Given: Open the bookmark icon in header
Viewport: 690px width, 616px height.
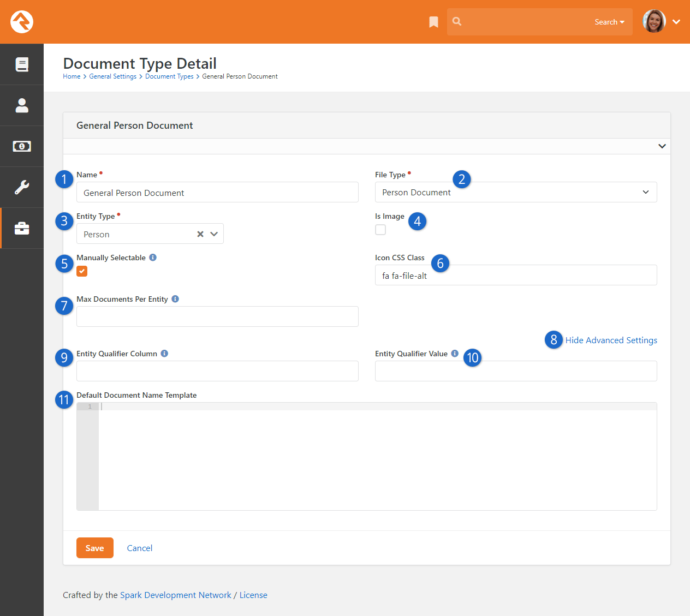Looking at the screenshot, I should (x=433, y=22).
